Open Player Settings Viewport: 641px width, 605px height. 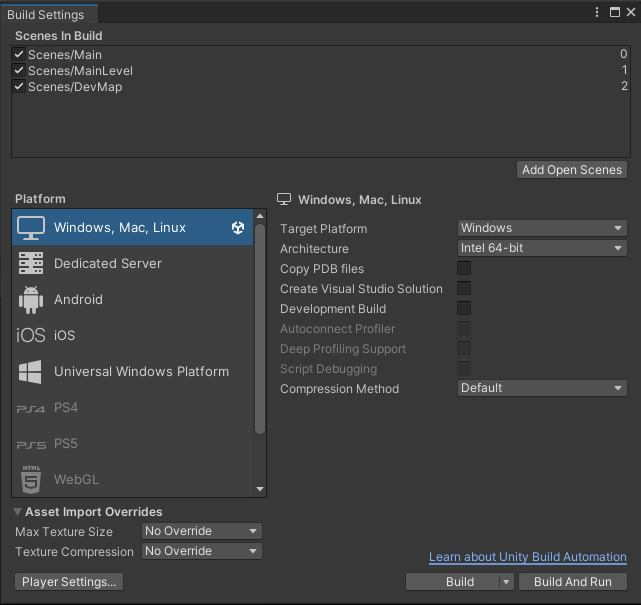[x=69, y=582]
